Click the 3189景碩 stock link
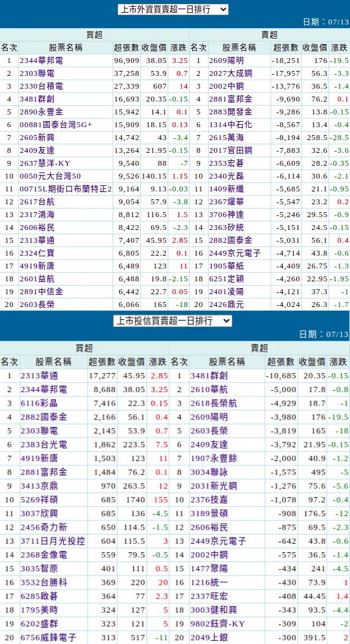This screenshot has height=644, width=350. pyautogui.click(x=209, y=514)
